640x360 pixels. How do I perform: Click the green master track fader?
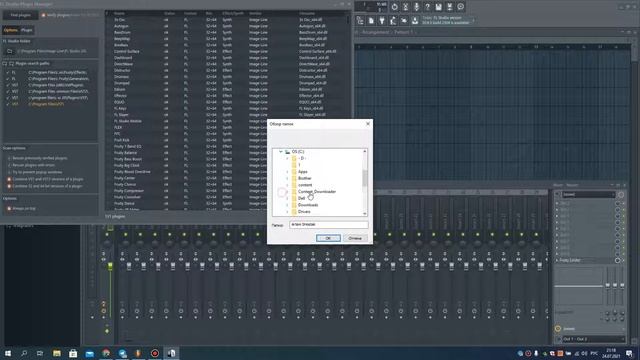click(x=110, y=267)
